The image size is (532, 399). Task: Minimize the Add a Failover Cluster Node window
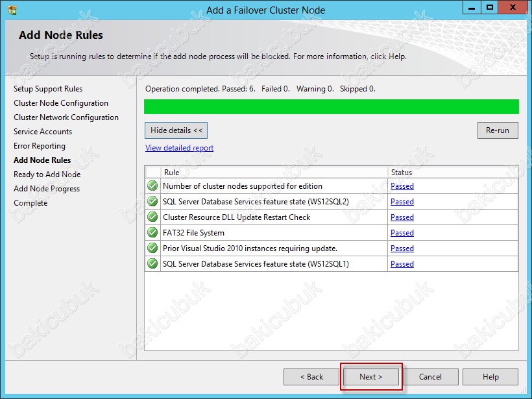pyautogui.click(x=472, y=8)
